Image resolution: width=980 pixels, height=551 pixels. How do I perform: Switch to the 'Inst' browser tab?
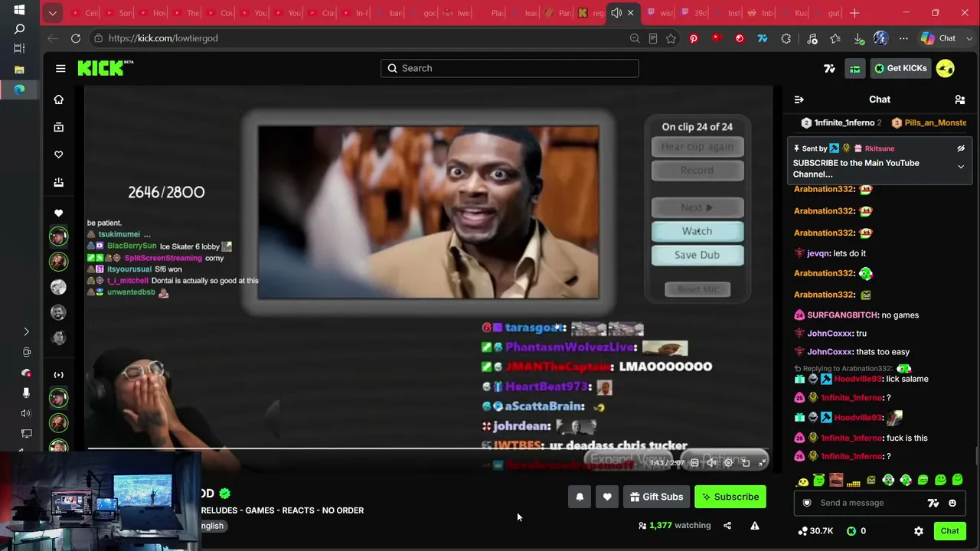[x=727, y=13]
